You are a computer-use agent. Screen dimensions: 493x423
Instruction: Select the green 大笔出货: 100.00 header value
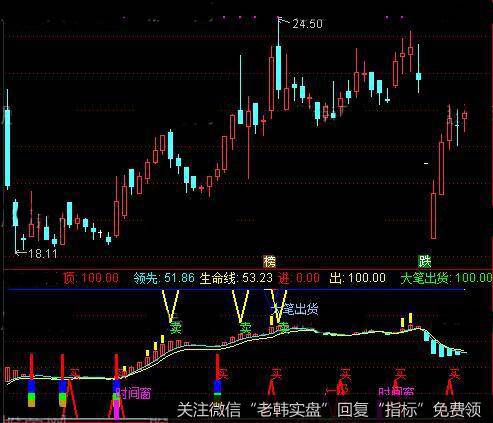(446, 278)
